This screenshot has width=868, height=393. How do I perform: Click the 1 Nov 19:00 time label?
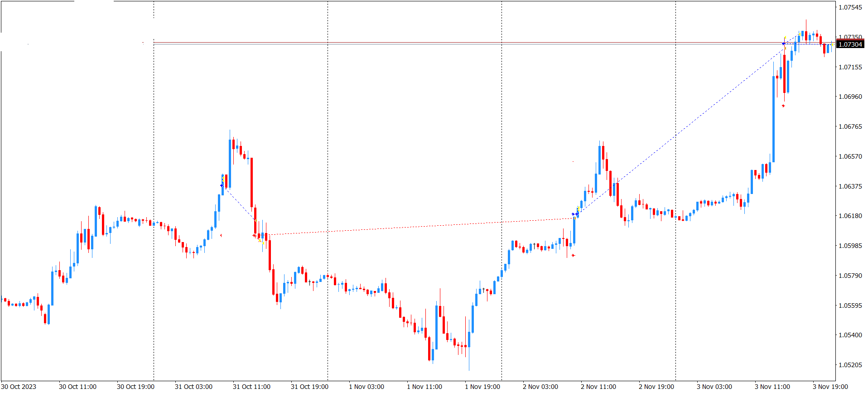(482, 387)
